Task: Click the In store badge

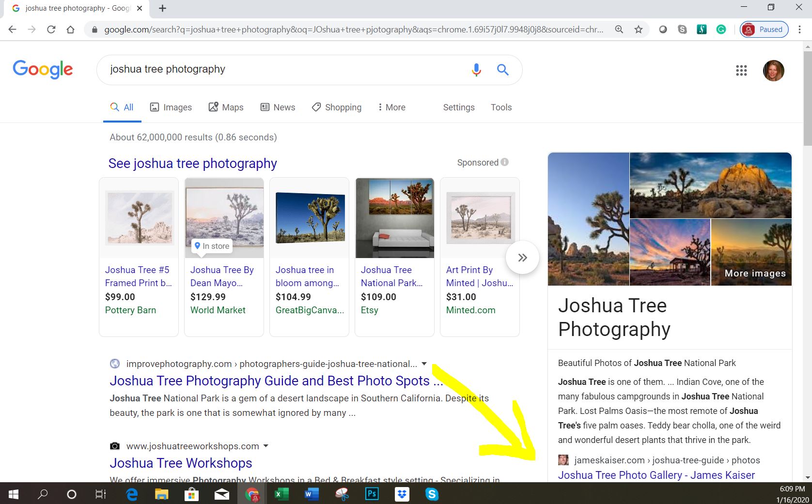Action: click(x=212, y=246)
